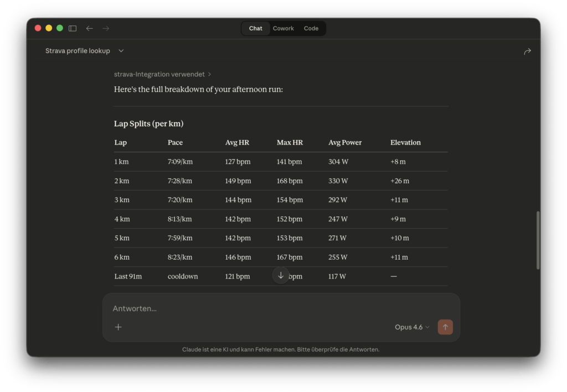Select the +10 m elevation cell

(400, 238)
